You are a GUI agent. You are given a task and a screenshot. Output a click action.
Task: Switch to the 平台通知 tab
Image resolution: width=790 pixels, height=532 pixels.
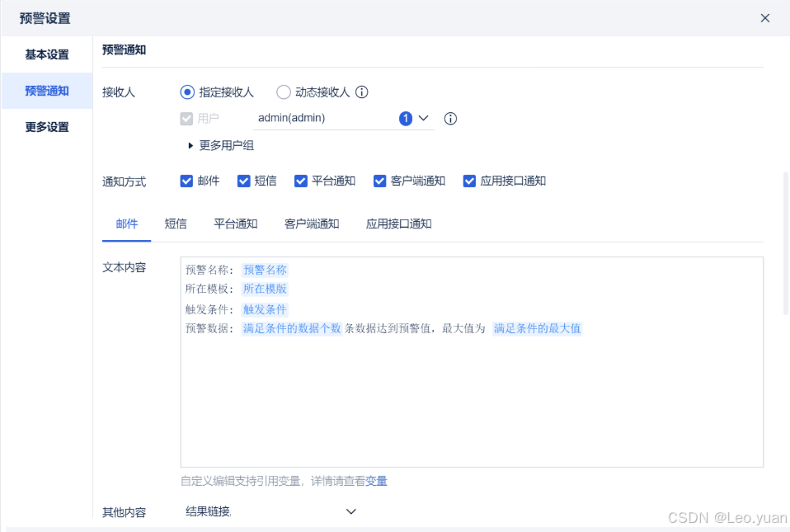click(x=236, y=224)
